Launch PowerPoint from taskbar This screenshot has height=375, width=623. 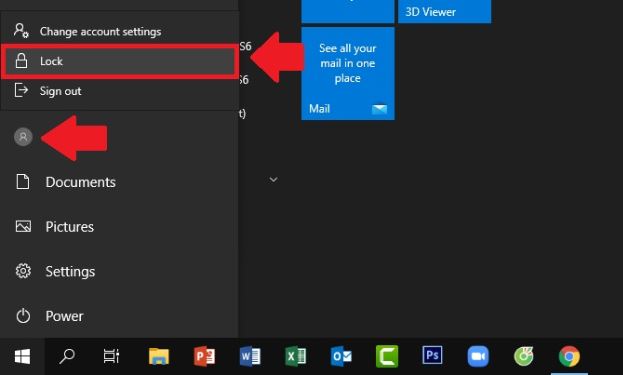(205, 356)
